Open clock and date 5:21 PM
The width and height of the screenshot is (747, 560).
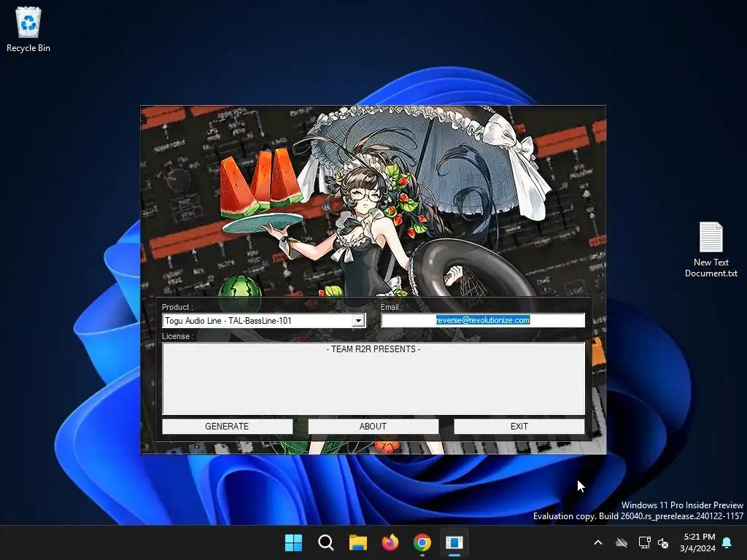pyautogui.click(x=698, y=542)
